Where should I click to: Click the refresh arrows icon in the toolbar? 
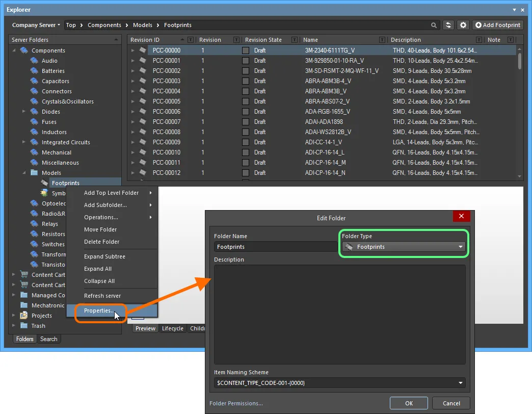point(448,25)
